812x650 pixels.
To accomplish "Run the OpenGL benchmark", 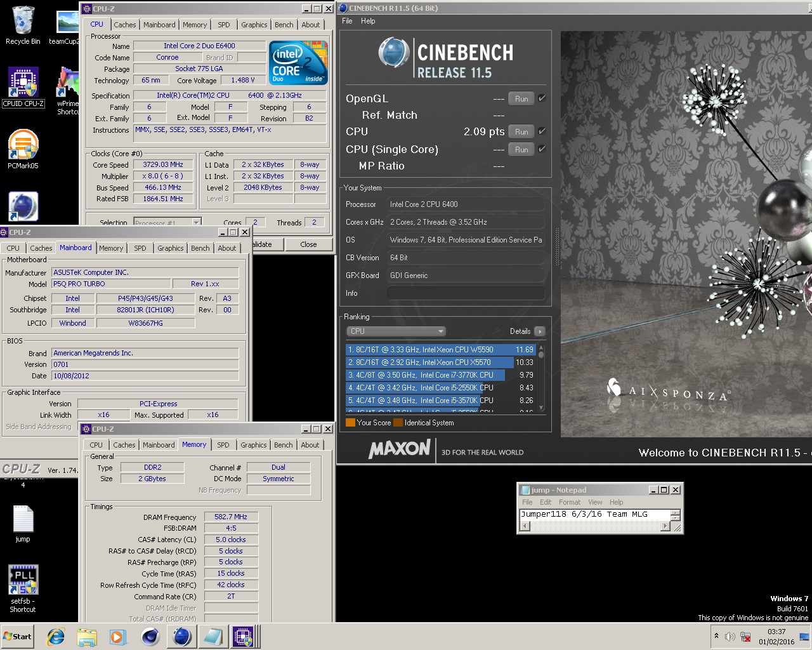I will (x=521, y=99).
